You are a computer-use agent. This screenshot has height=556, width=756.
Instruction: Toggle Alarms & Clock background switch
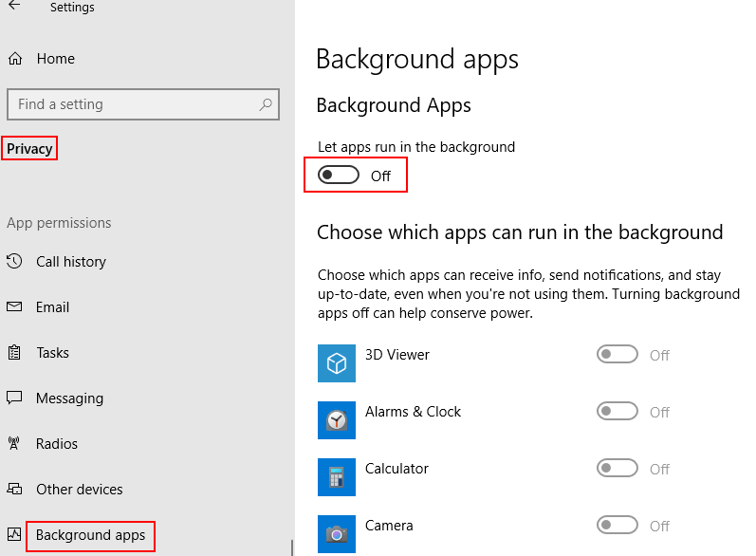[x=618, y=412]
